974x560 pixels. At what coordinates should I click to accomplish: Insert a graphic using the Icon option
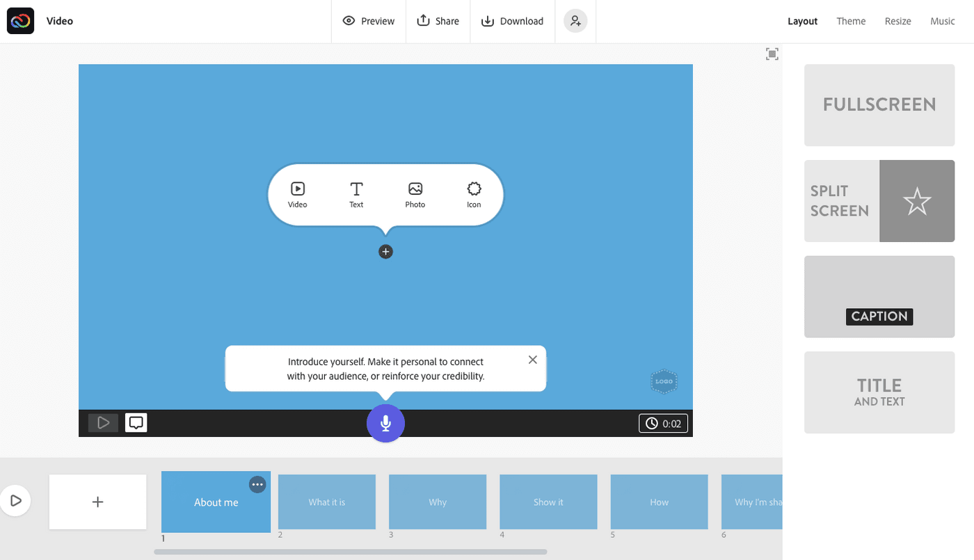(474, 193)
